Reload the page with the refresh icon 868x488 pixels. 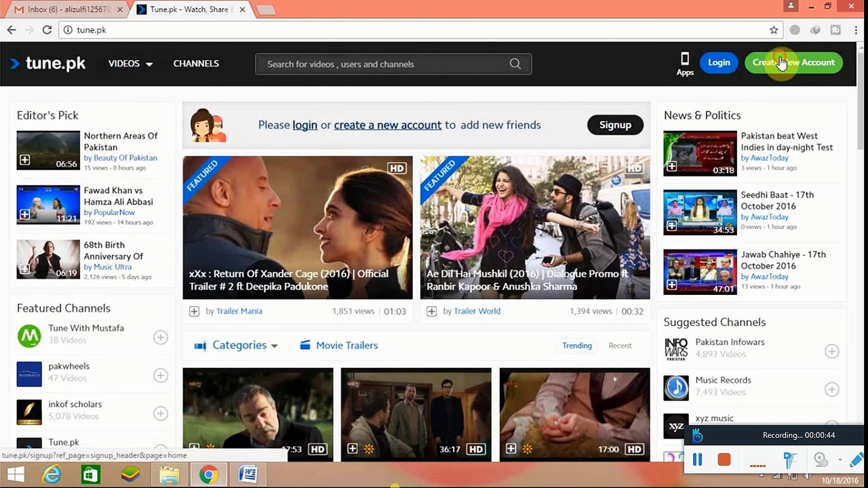pos(47,30)
